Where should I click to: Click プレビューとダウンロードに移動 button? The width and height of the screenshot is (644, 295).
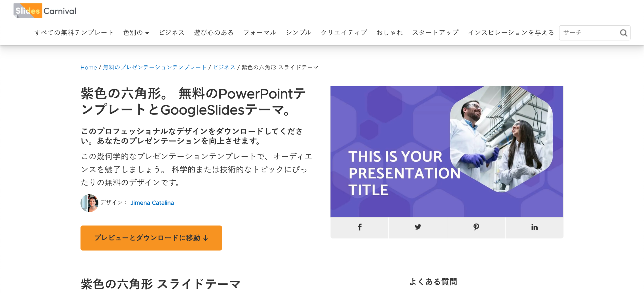pyautogui.click(x=151, y=238)
